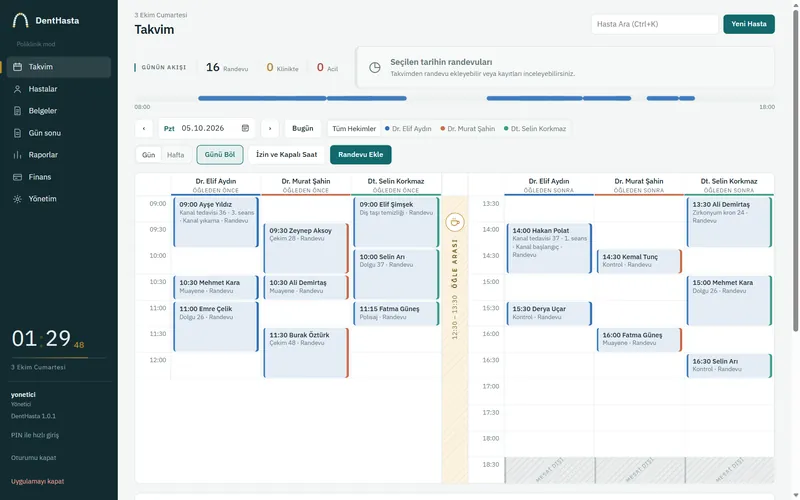Open Finans in the sidebar

pos(59,177)
